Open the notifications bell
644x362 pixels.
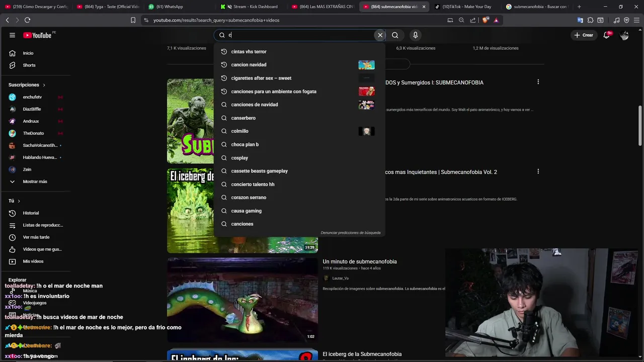[607, 35]
